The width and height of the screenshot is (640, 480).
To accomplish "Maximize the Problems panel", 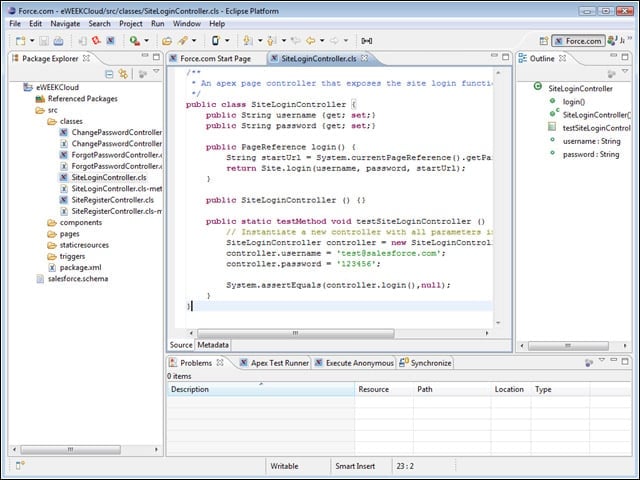I will (x=625, y=361).
